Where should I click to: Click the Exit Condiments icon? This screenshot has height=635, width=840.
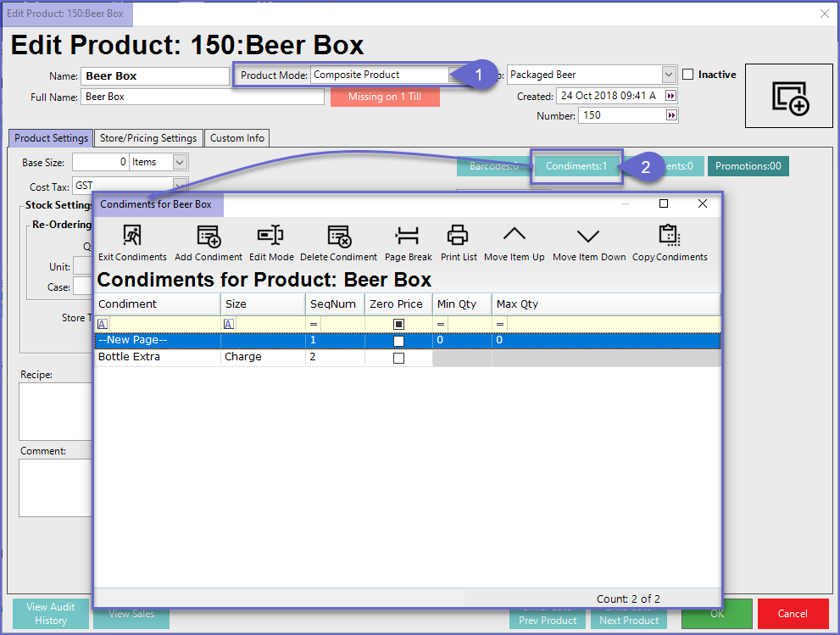tap(132, 237)
